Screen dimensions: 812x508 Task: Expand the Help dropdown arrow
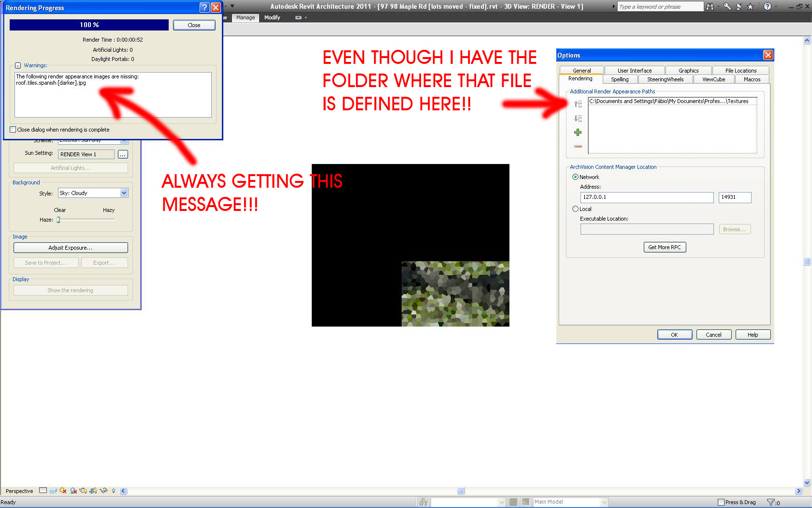[x=775, y=6]
